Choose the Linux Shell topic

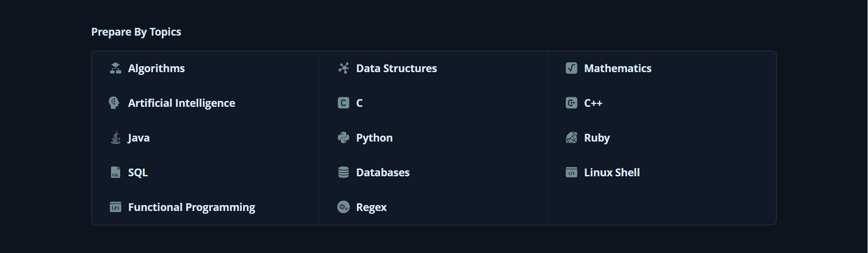click(612, 173)
